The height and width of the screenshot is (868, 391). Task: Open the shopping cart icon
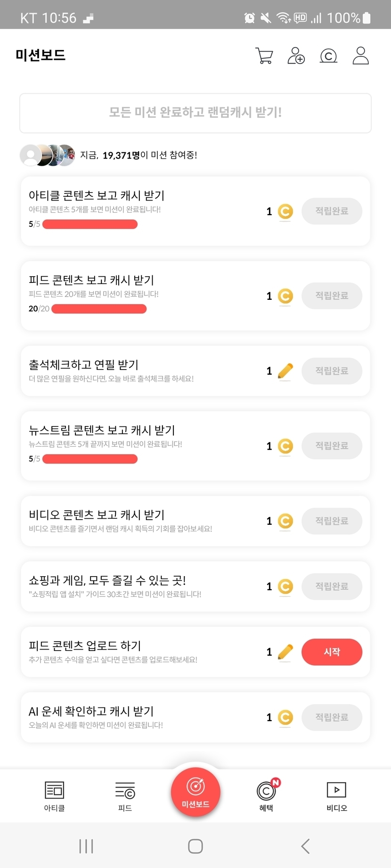(x=264, y=56)
